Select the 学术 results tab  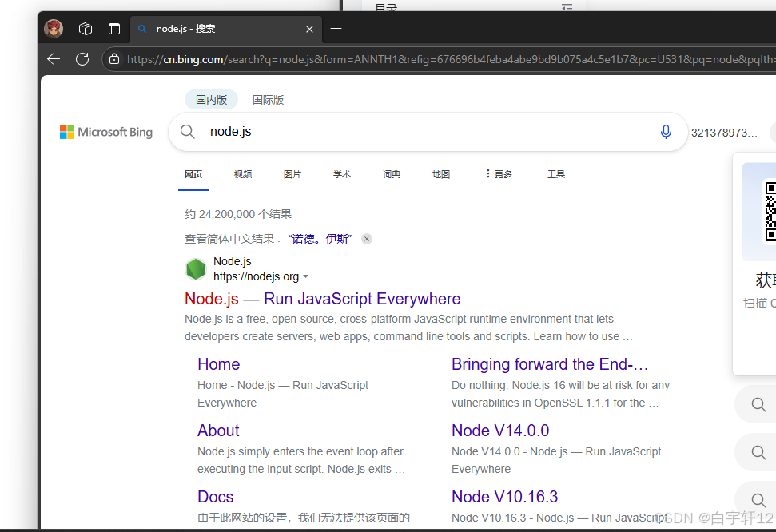coord(342,174)
